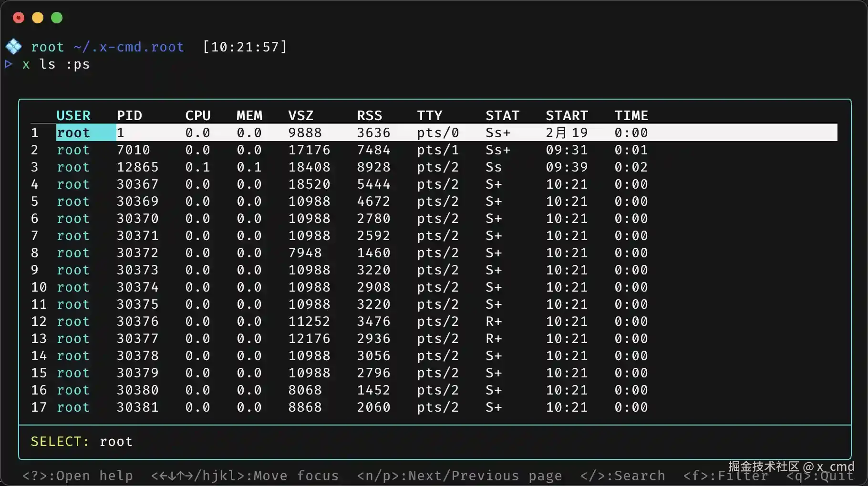The width and height of the screenshot is (868, 486).
Task: Click the TTY column header
Action: point(430,115)
